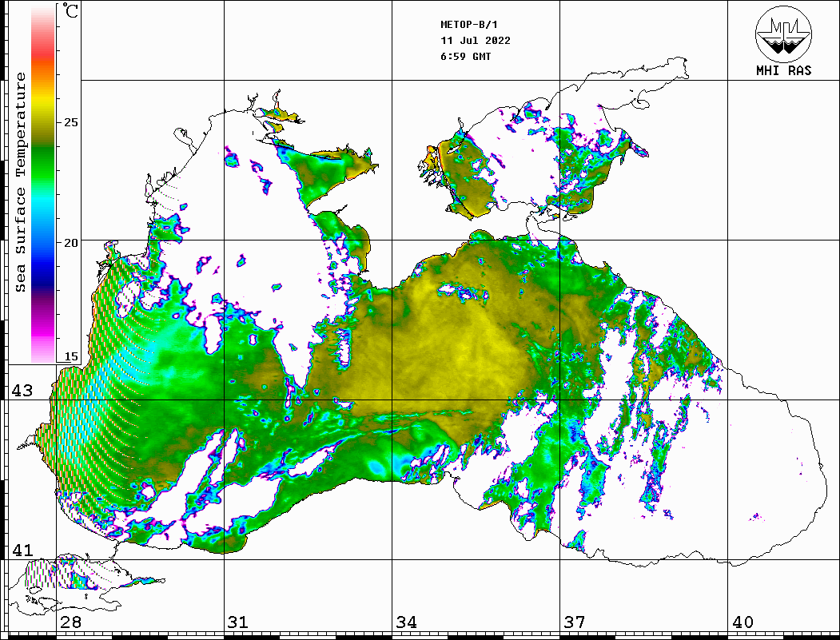The image size is (840, 640).
Task: Click longitude label 31
Action: point(238,622)
